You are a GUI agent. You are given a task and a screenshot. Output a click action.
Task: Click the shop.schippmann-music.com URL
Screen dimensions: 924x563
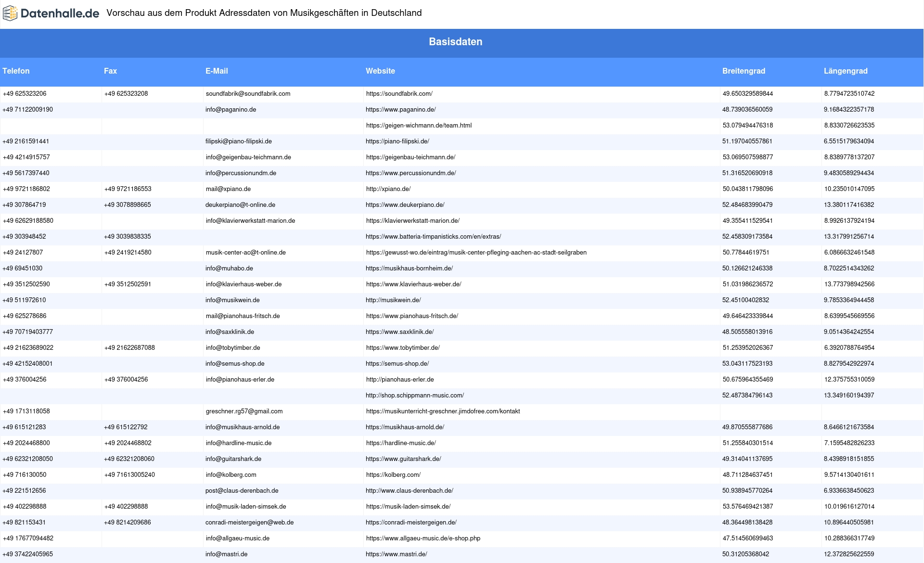coord(415,396)
